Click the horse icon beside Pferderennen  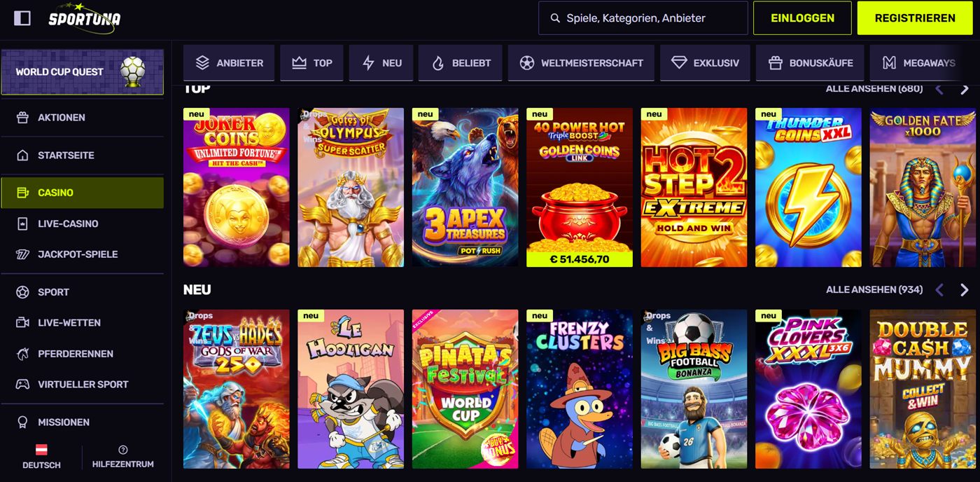pyautogui.click(x=22, y=354)
